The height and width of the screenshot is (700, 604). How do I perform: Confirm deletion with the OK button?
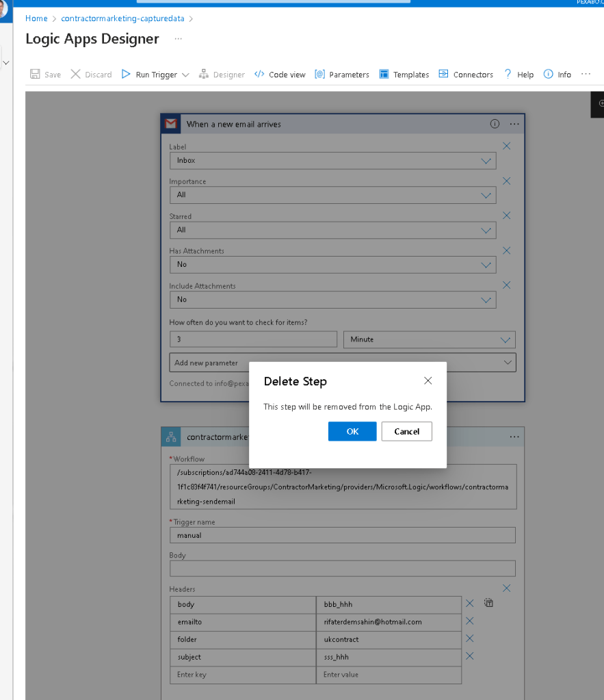[352, 431]
